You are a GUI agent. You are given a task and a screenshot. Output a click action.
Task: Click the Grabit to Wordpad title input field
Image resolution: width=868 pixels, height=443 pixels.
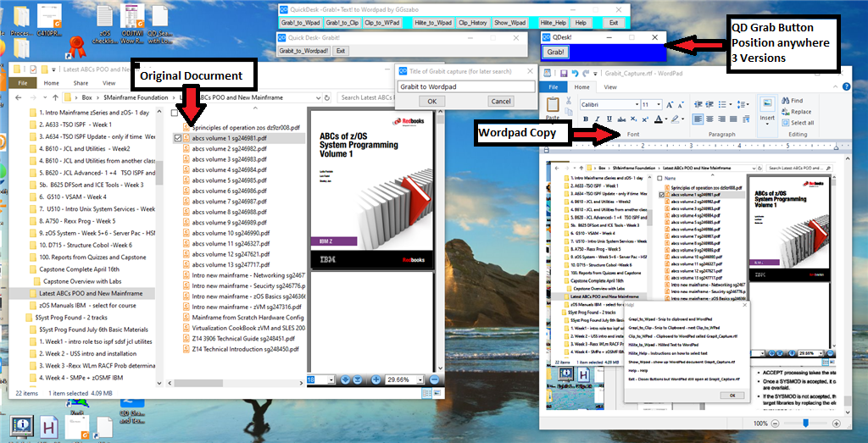(x=465, y=86)
